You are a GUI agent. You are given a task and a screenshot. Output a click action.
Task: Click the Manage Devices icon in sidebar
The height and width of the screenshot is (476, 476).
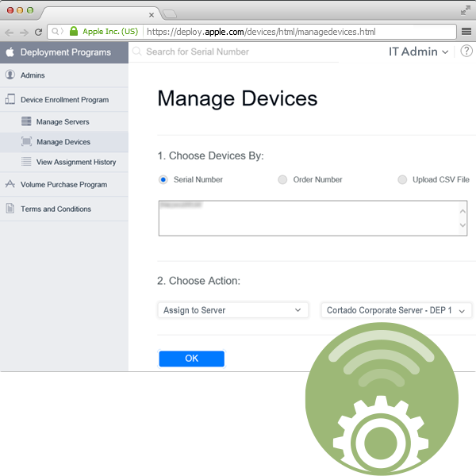tap(26, 141)
